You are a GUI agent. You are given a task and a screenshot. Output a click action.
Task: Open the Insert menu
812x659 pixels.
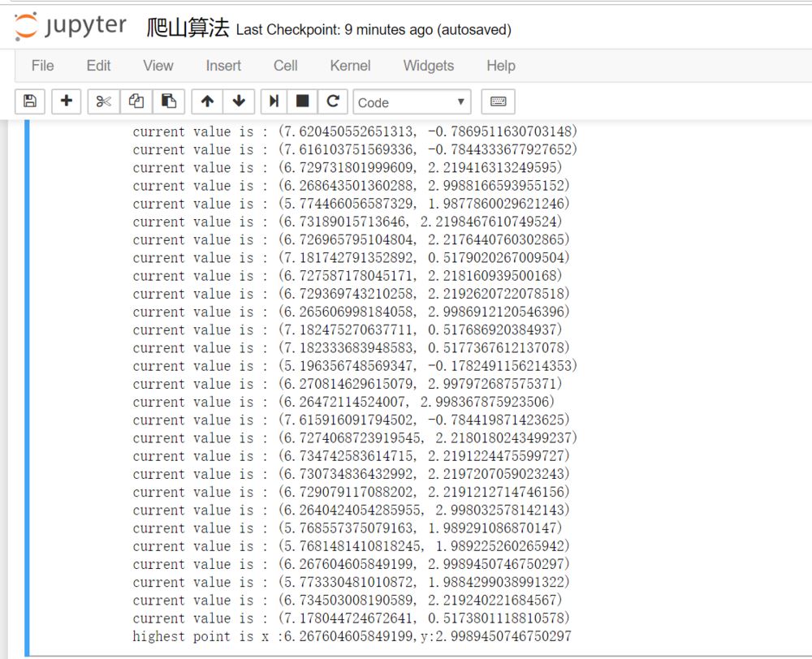[x=223, y=66]
